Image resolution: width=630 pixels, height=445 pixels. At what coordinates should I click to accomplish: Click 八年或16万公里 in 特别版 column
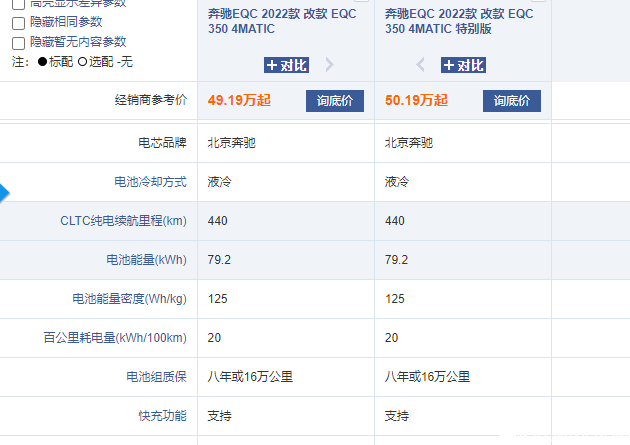pos(427,377)
